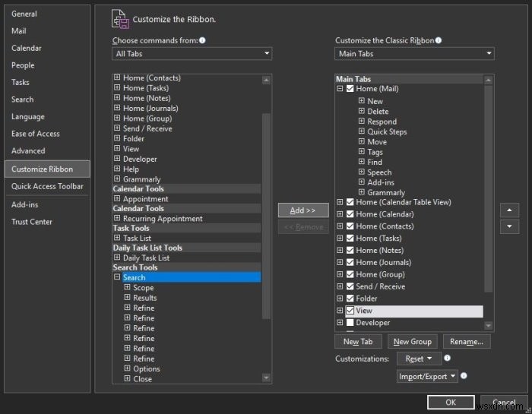Confirm with the OK button
Viewport: 532px width, 414px height.
pyautogui.click(x=451, y=403)
